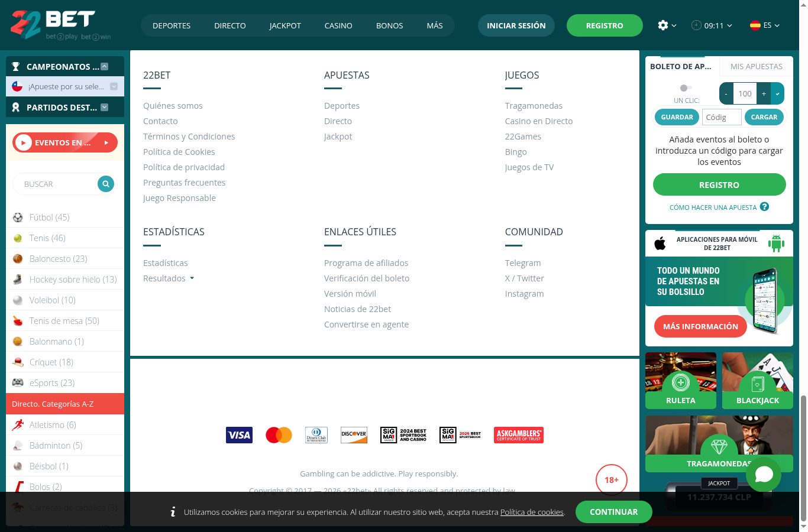Open the Casino menu
Image resolution: width=808 pixels, height=532 pixels.
(x=338, y=25)
